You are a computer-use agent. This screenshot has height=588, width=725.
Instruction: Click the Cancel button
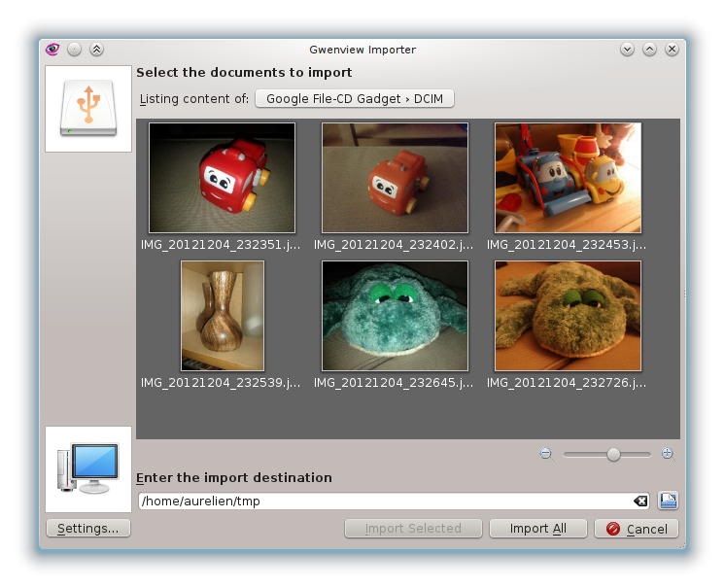click(637, 529)
